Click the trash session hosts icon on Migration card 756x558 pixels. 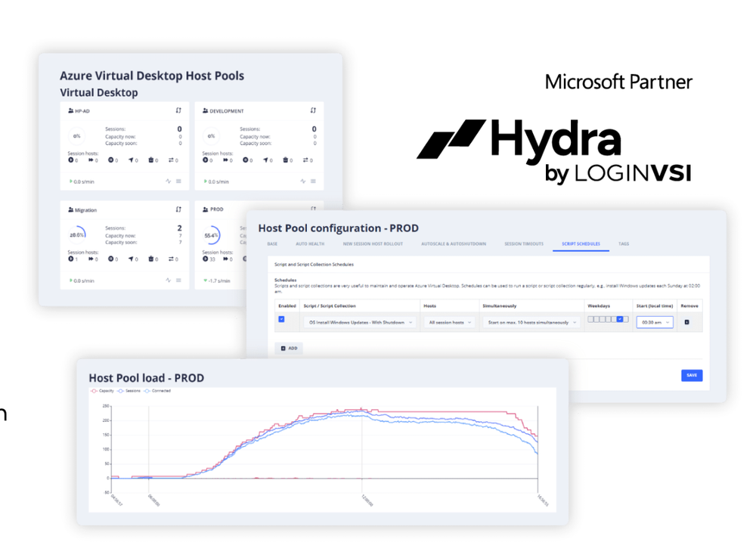tap(151, 259)
